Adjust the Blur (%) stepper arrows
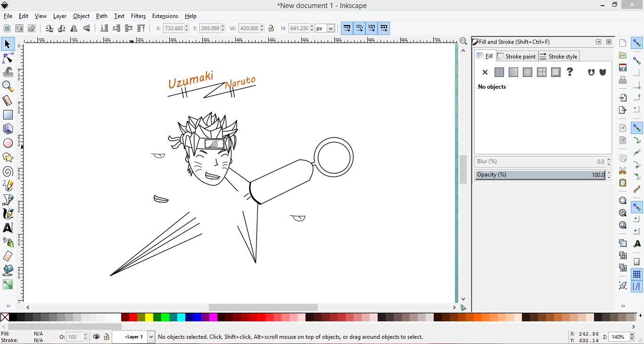 point(609,161)
